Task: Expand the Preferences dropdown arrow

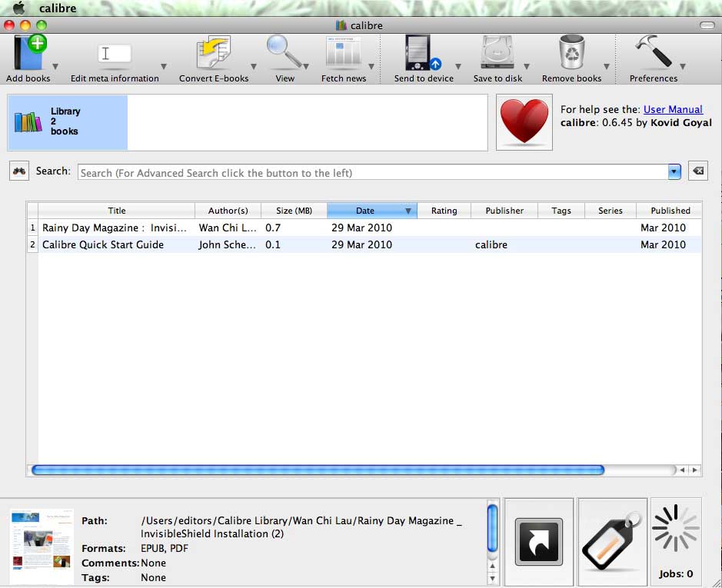Action: point(683,66)
